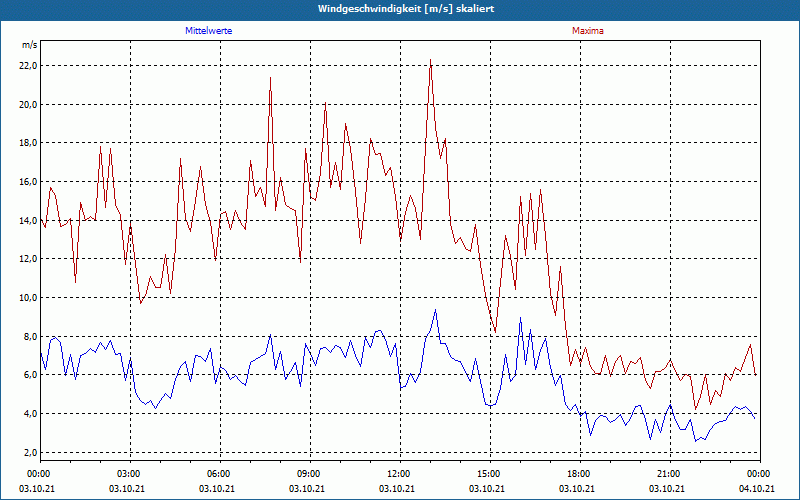This screenshot has width=800, height=500.
Task: Click the 4,0 y-axis value
Action: (31, 413)
